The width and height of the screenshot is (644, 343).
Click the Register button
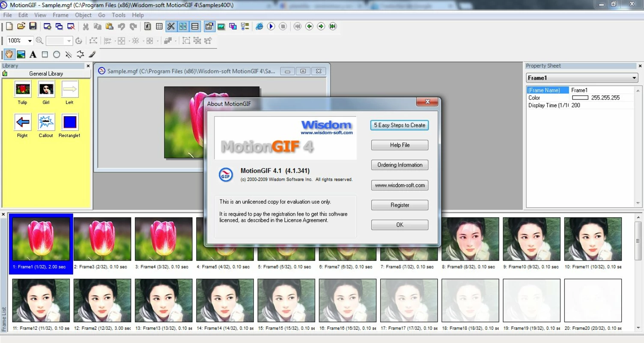tap(400, 205)
